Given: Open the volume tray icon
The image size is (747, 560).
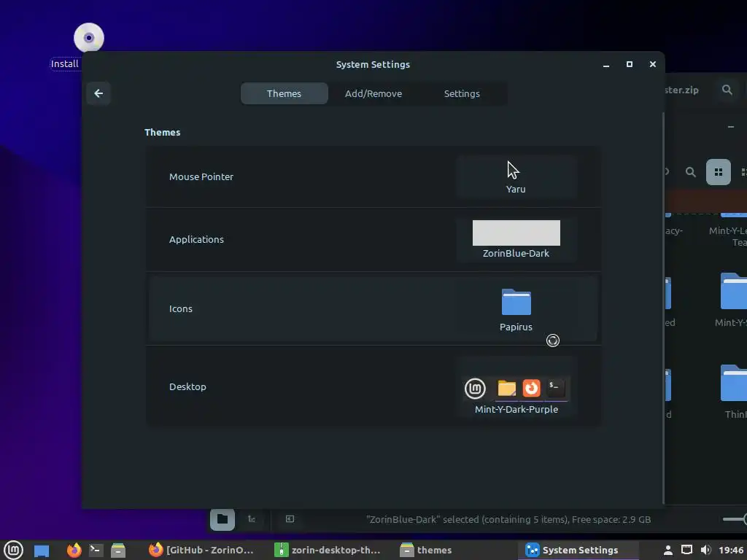Looking at the screenshot, I should (705, 550).
